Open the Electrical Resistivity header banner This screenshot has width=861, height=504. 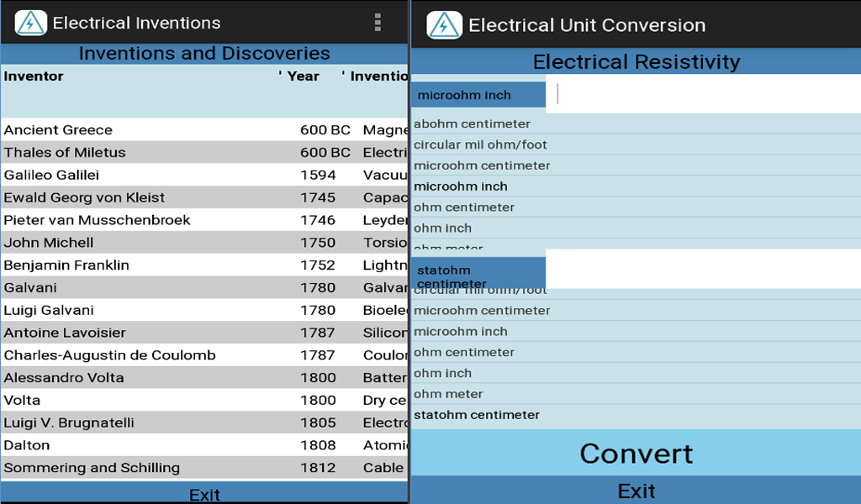[x=637, y=61]
